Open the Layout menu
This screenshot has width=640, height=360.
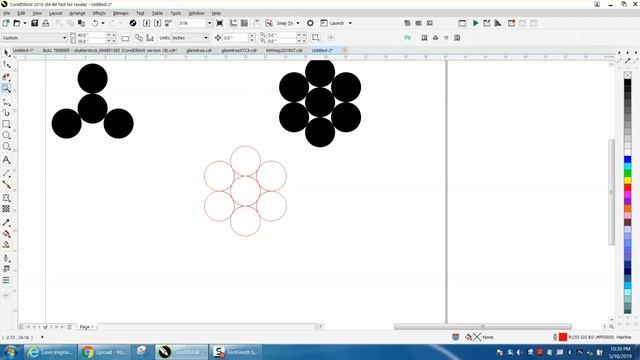pos(56,13)
